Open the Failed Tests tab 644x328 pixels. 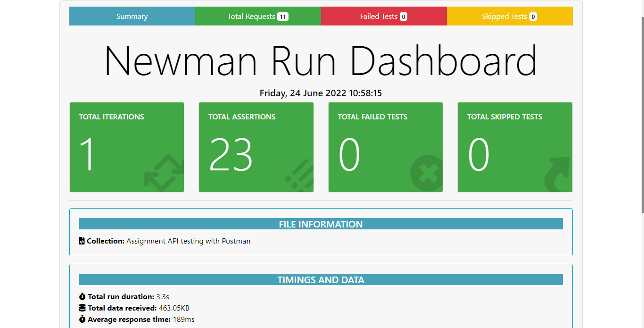tap(384, 16)
